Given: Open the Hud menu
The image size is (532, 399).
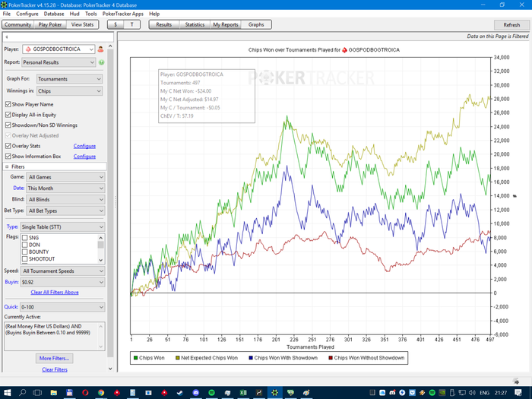Looking at the screenshot, I should tap(74, 14).
